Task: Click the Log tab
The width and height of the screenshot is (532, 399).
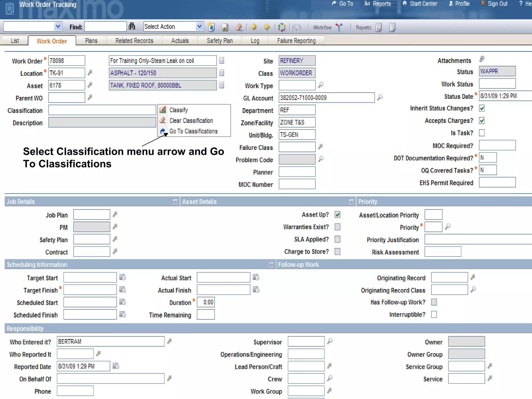Action: click(255, 41)
